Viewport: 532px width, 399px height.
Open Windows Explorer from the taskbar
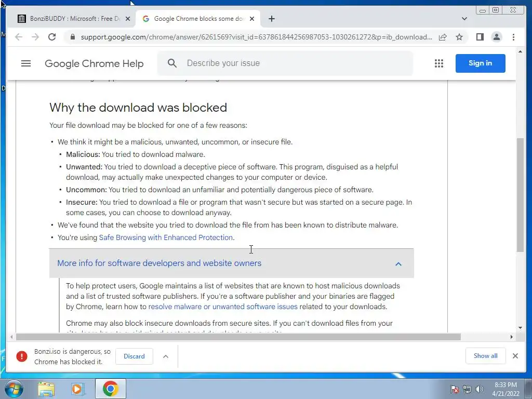point(46,389)
